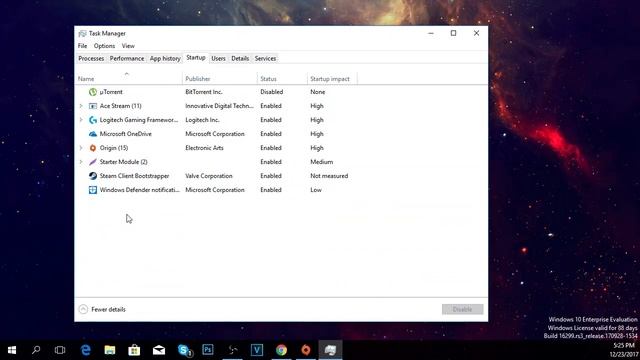Viewport: 640px width, 360px height.
Task: Click the Origin startup entry icon
Action: [93, 148]
